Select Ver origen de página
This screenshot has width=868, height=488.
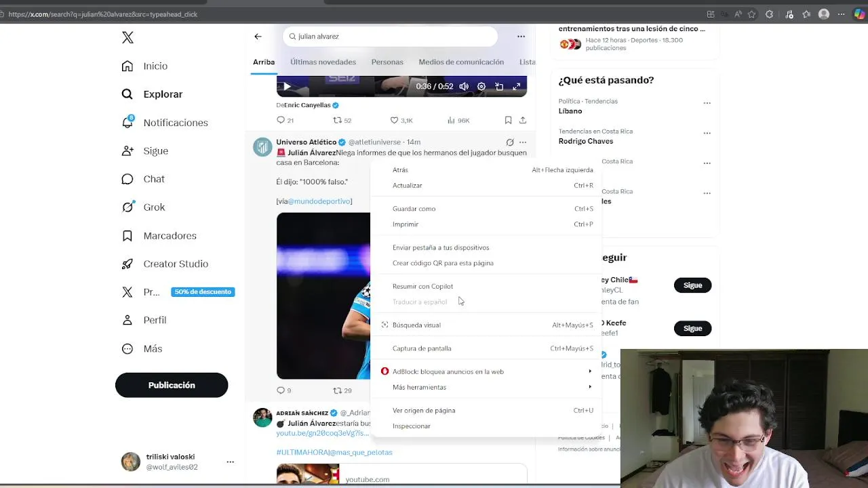(486, 410)
